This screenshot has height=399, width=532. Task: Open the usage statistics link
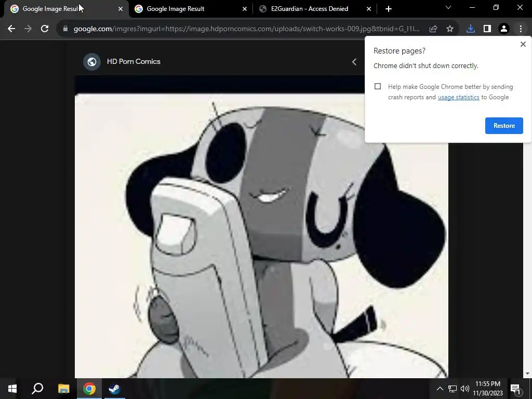tap(458, 97)
